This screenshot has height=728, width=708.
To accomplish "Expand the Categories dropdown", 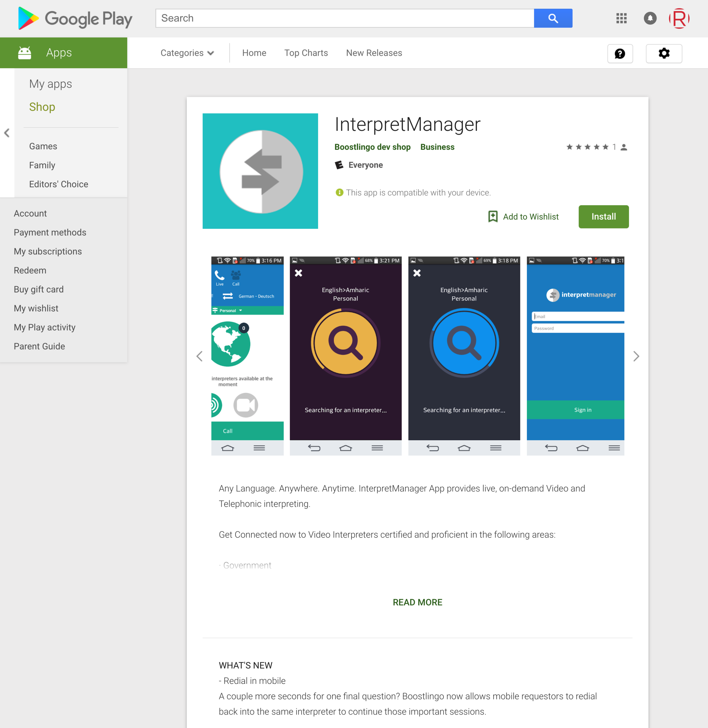I will click(187, 53).
